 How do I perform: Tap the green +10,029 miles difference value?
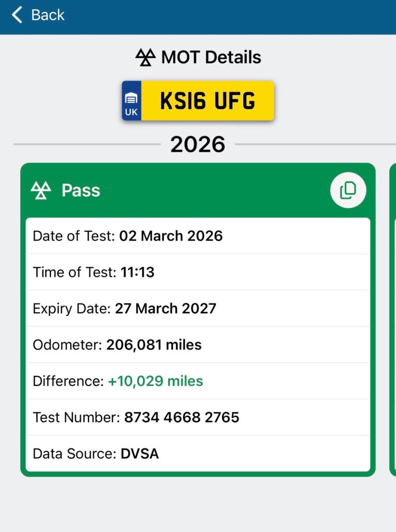pos(155,381)
